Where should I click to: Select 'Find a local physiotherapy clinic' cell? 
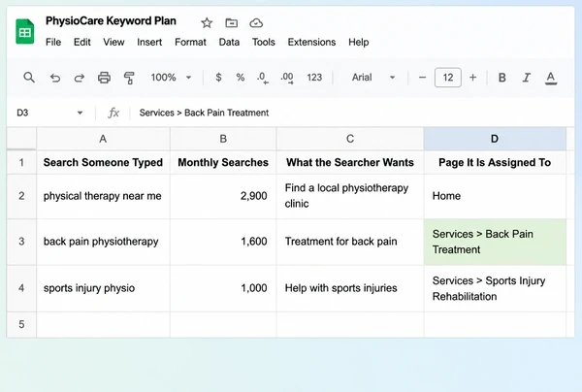(x=350, y=196)
